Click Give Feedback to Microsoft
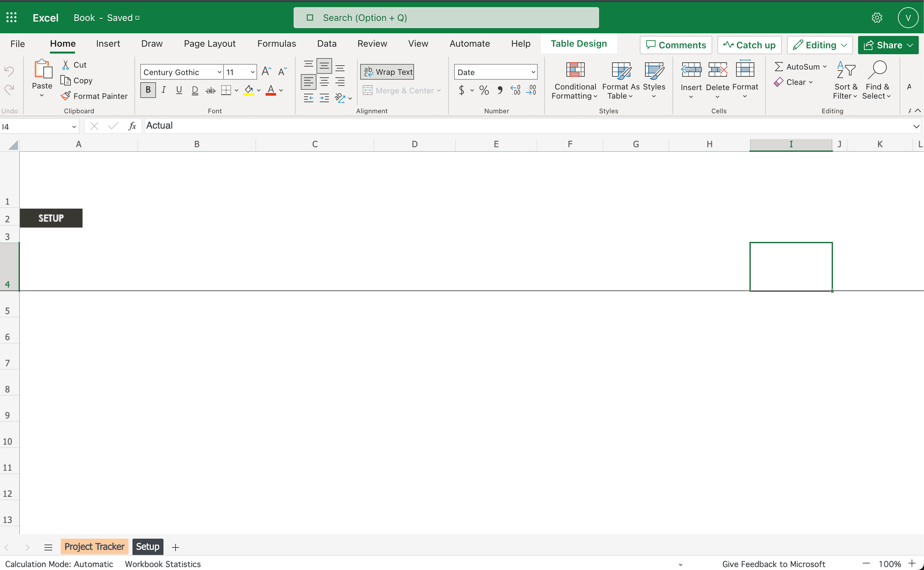The image size is (924, 570). coord(773,564)
